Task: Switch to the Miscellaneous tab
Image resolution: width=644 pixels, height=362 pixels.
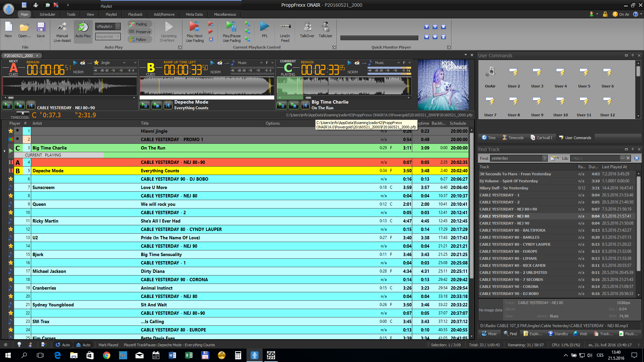Action: (225, 14)
